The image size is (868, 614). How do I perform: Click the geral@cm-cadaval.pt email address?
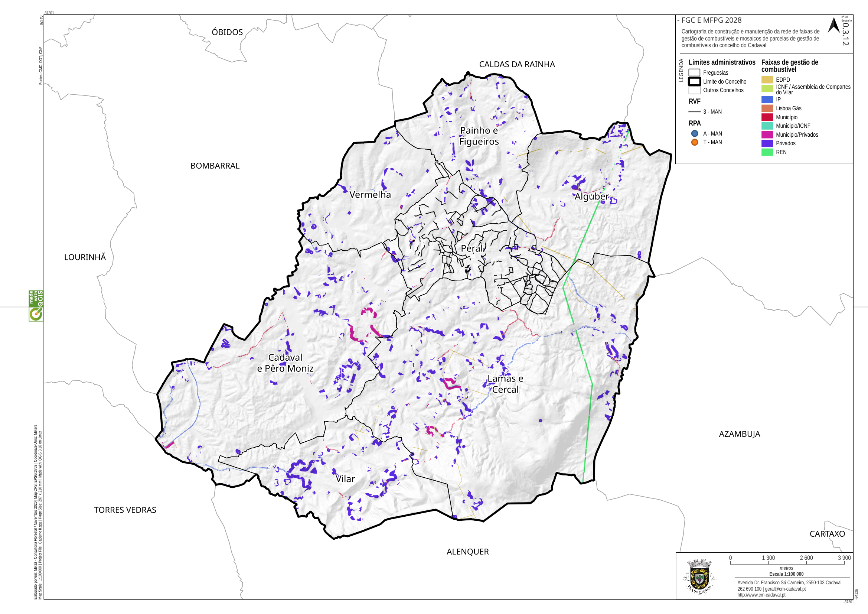pos(785,589)
